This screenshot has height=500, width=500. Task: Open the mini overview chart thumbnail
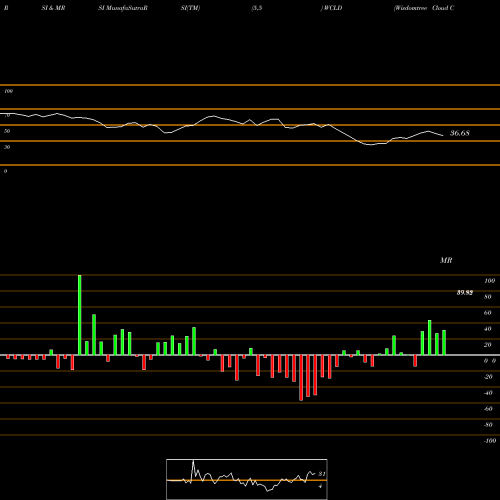coord(247,479)
